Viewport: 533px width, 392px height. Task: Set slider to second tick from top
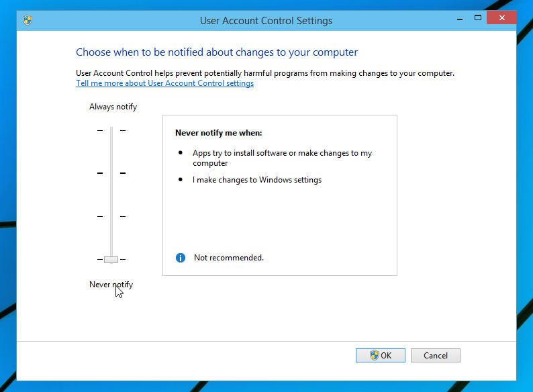(x=111, y=173)
